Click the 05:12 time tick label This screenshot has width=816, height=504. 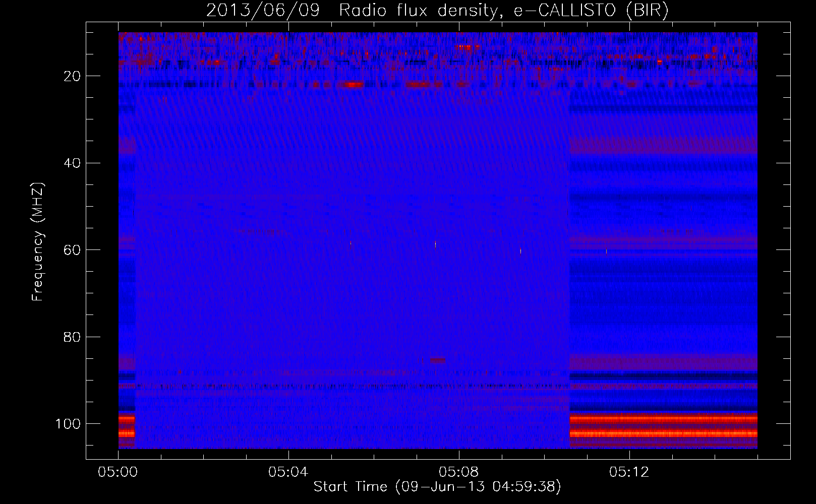tap(629, 472)
